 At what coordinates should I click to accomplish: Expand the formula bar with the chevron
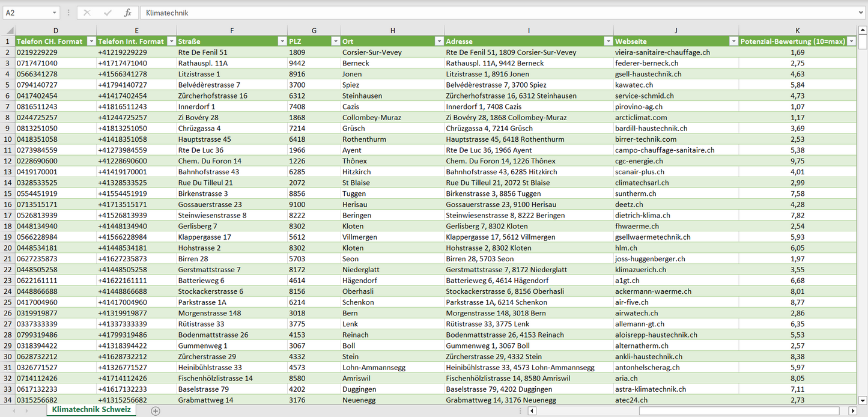[861, 13]
